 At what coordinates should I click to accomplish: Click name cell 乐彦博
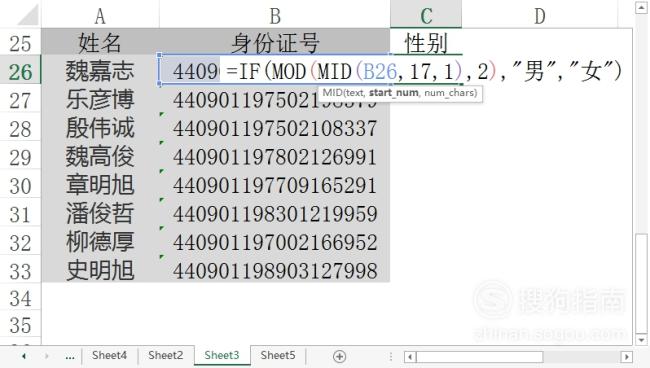[x=100, y=99]
